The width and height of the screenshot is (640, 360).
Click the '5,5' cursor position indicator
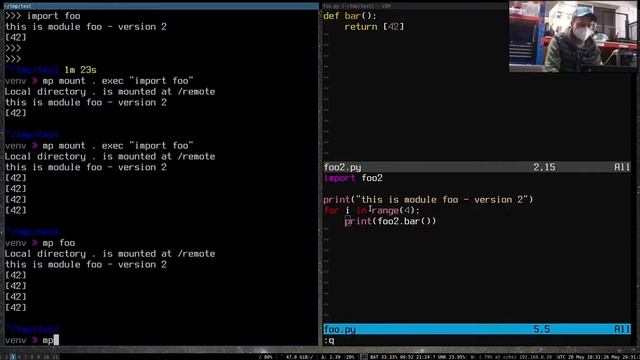[x=542, y=329]
